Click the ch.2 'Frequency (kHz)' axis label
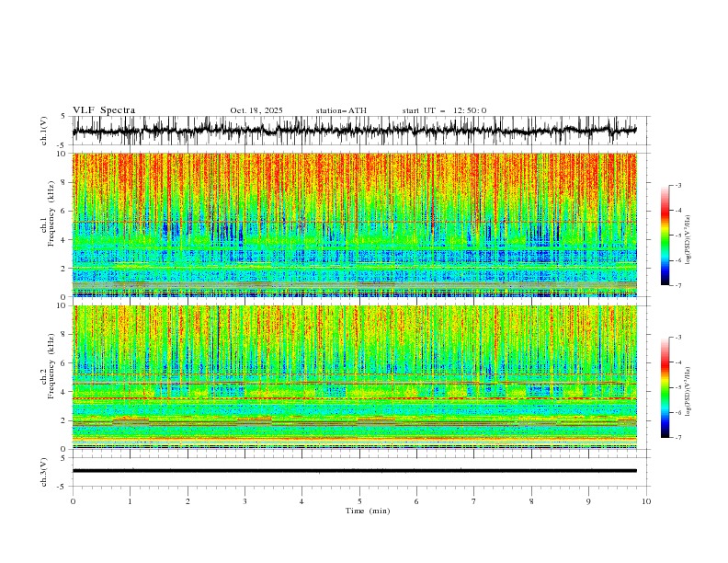 pyautogui.click(x=51, y=366)
